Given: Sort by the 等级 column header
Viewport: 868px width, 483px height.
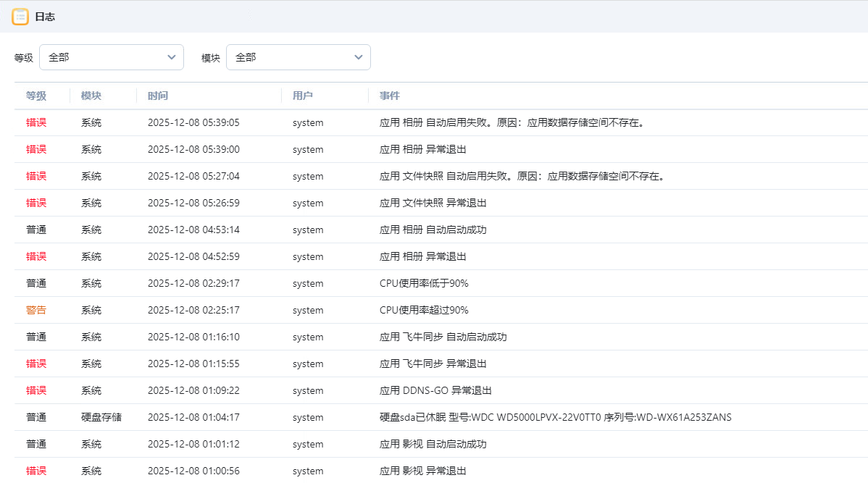Looking at the screenshot, I should [x=36, y=96].
